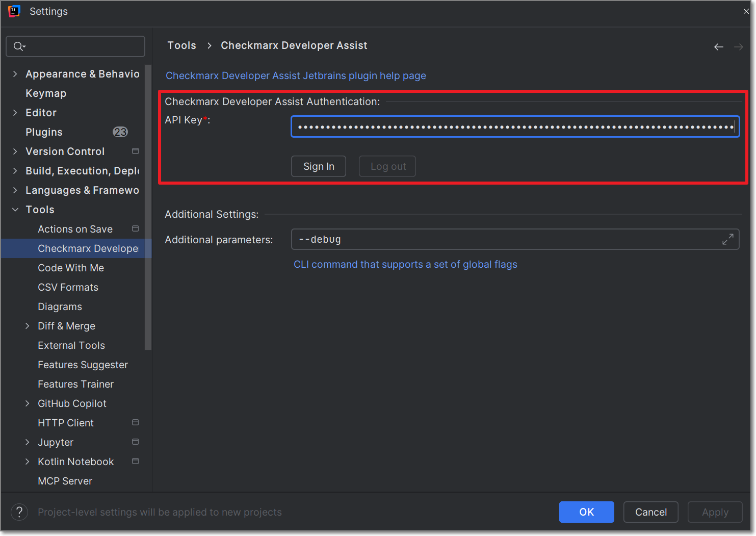Click the Sign In button

[318, 166]
